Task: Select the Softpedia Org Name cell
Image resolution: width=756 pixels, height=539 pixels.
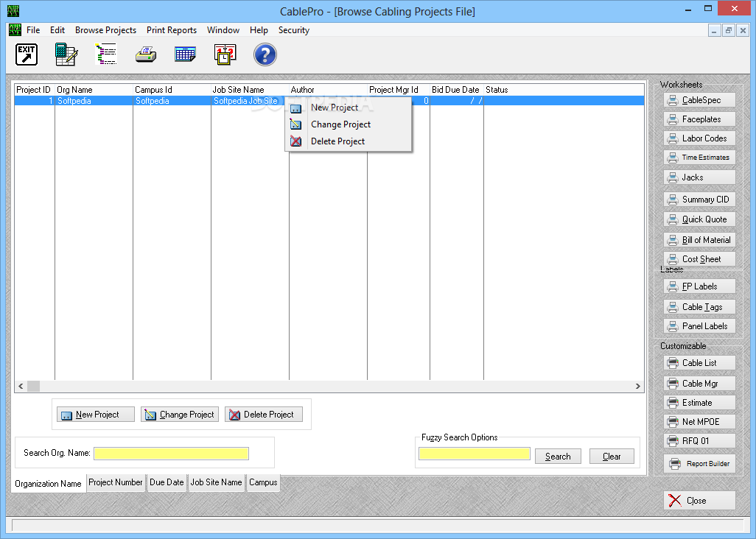Action: point(94,101)
